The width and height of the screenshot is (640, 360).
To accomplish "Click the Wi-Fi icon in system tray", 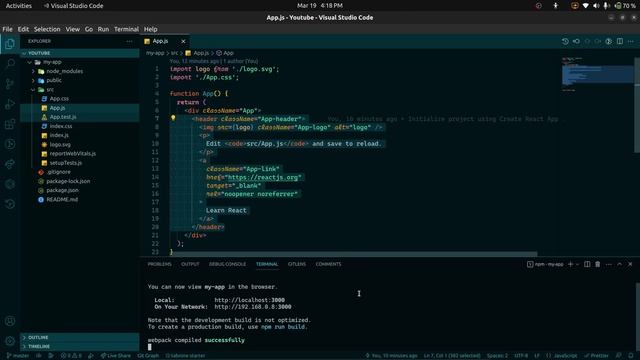I will click(585, 6).
